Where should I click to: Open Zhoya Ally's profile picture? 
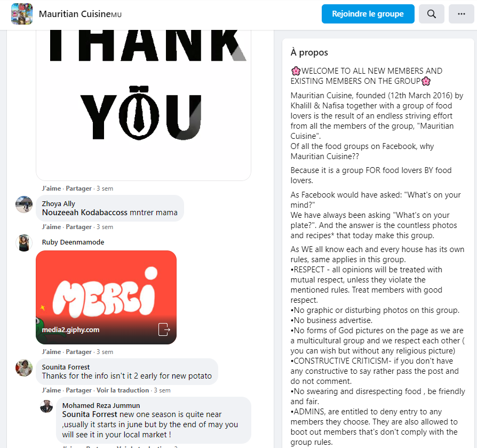point(24,204)
